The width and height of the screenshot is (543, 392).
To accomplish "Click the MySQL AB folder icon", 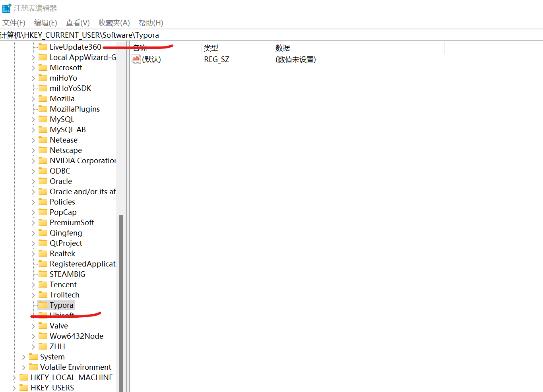I will 43,129.
